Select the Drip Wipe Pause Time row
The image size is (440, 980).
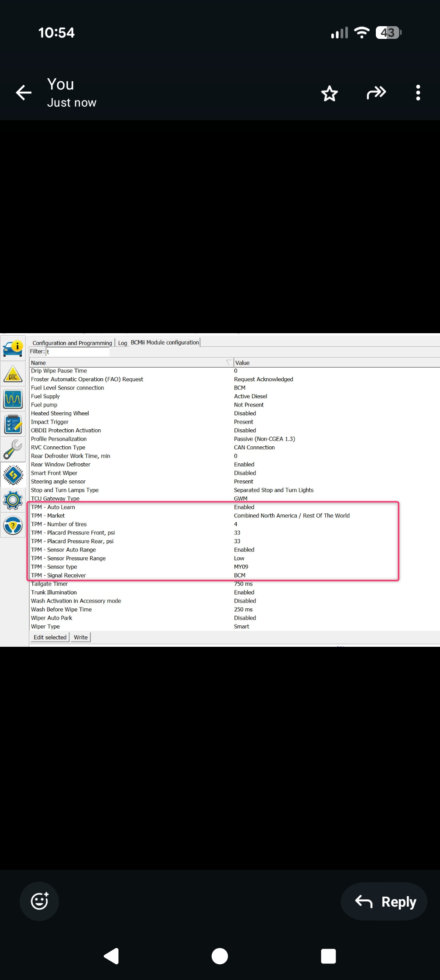click(234, 371)
